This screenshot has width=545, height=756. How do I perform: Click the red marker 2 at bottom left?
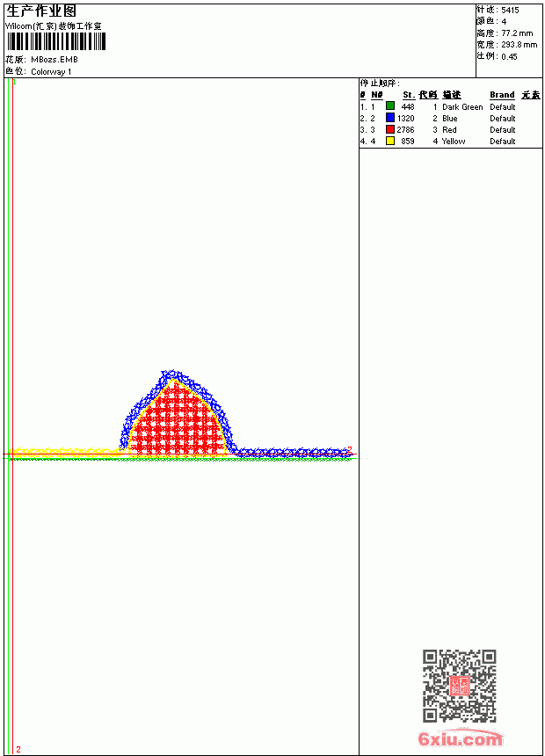[x=18, y=749]
